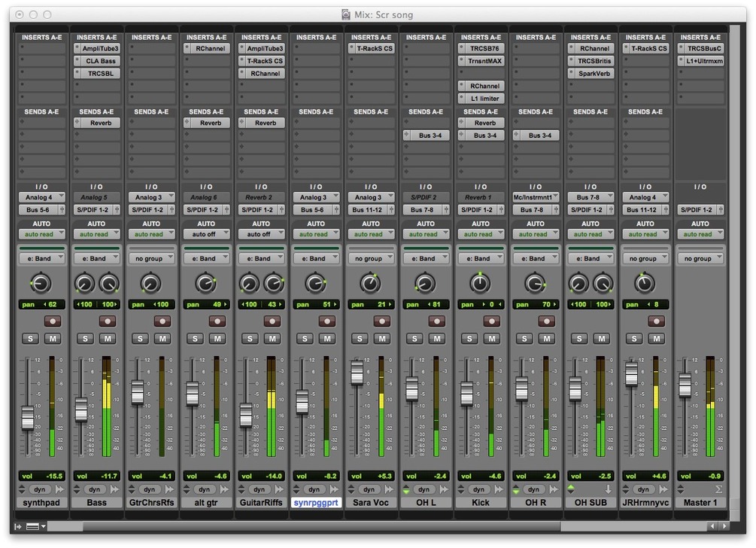Click the pan knob on synthpad

pyautogui.click(x=41, y=284)
